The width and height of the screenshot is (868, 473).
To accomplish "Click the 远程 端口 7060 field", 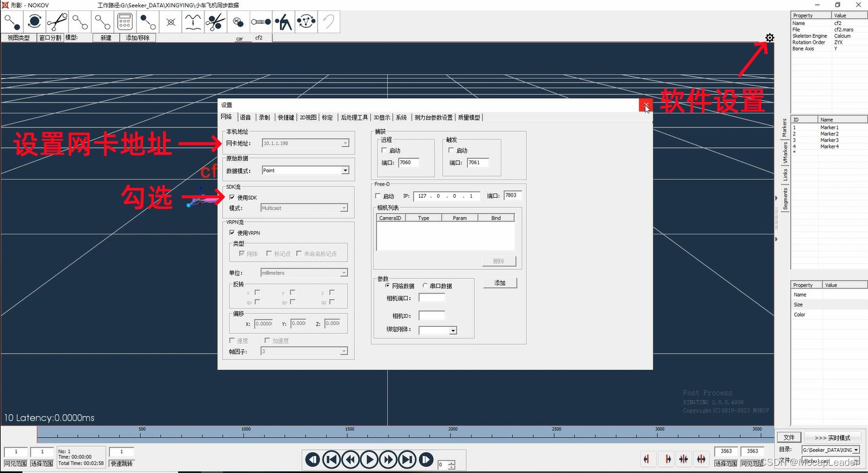I will 409,163.
